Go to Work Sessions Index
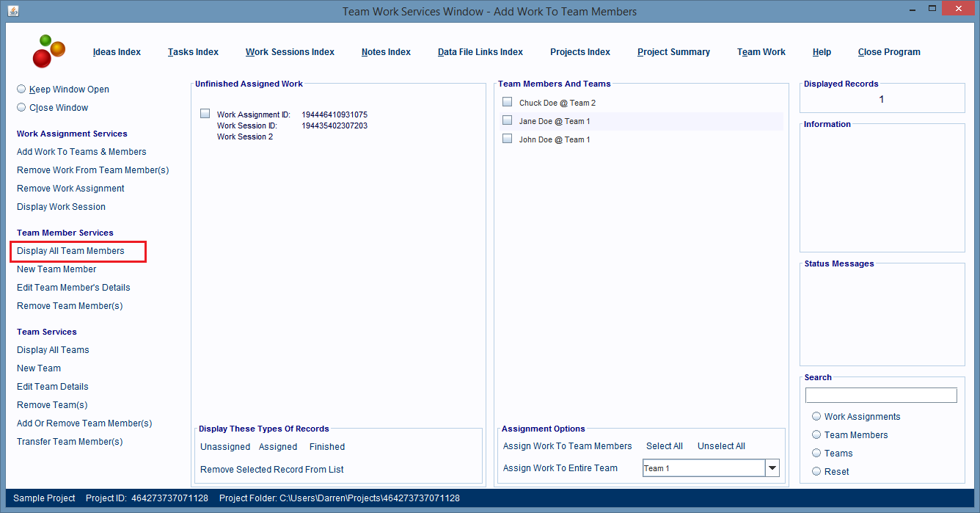The image size is (980, 513). (290, 52)
